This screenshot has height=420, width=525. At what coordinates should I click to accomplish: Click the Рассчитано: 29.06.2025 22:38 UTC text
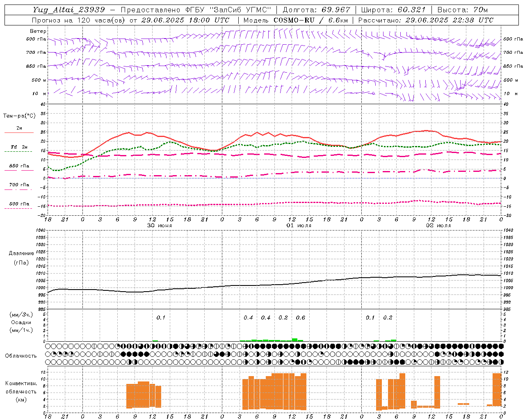pos(426,20)
